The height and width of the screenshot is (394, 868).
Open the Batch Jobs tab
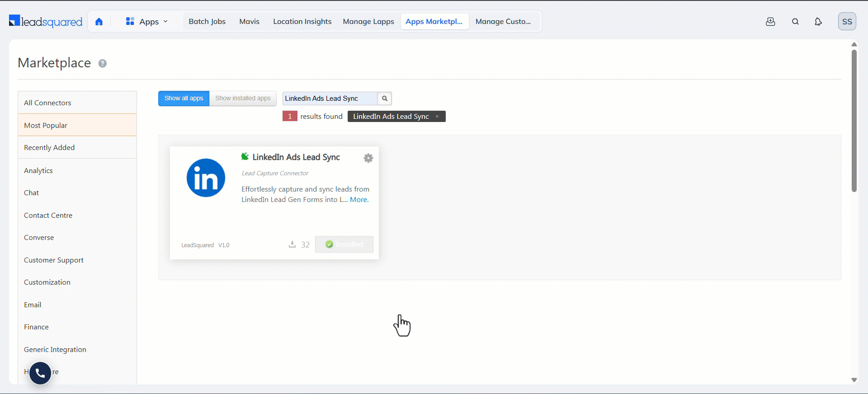(x=207, y=22)
